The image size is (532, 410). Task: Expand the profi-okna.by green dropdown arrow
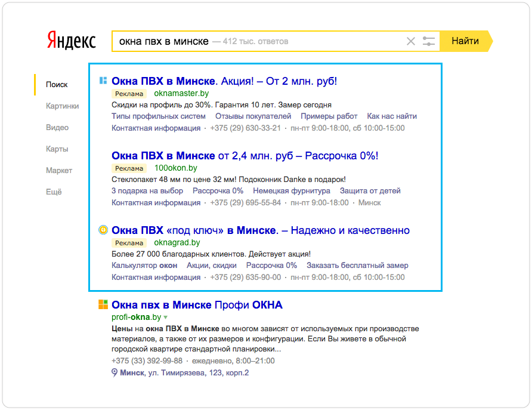point(166,317)
